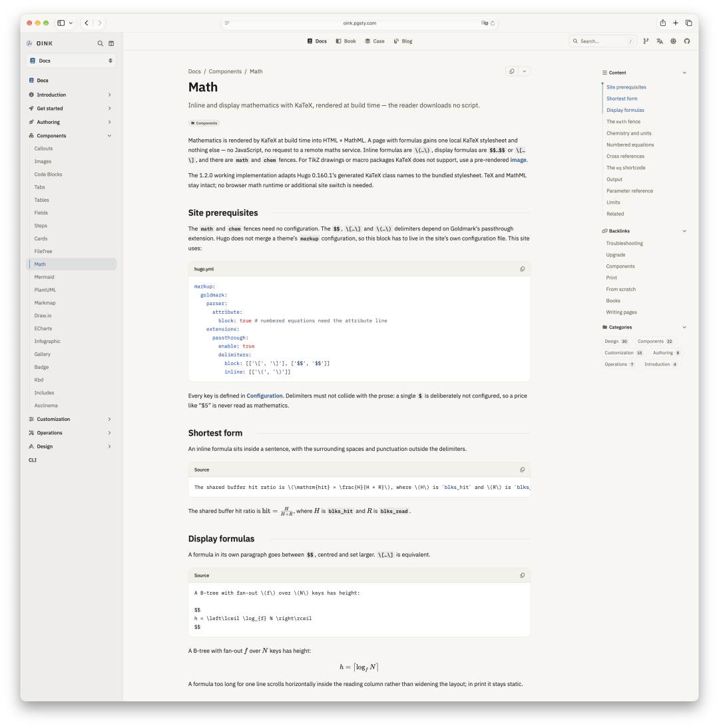Open the version branch icon in top bar

point(646,41)
